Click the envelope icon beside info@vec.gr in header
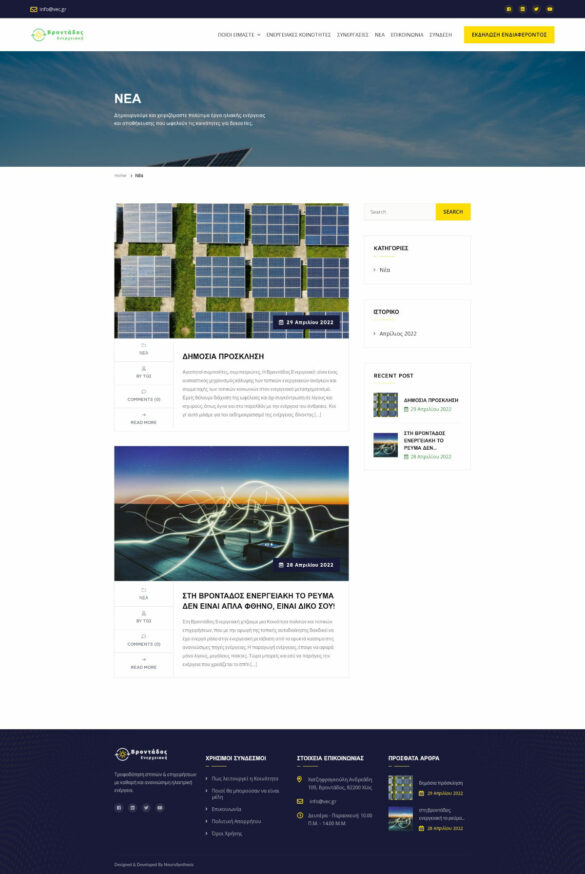 tap(33, 9)
